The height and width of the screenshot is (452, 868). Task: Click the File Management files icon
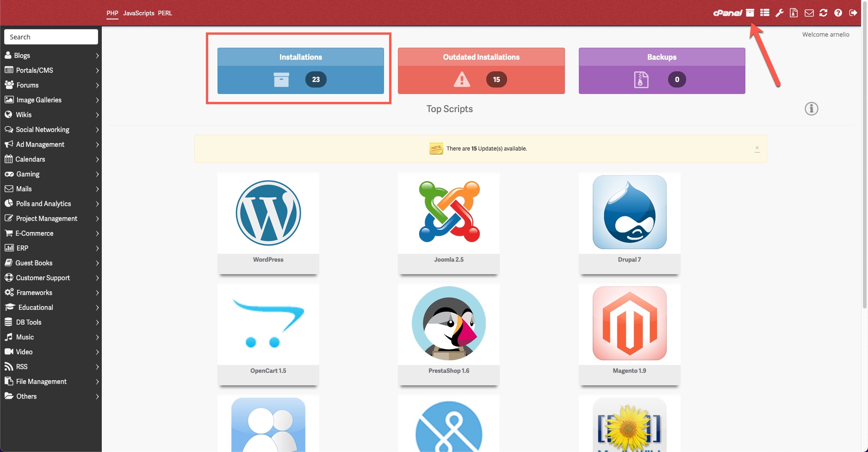(x=8, y=381)
